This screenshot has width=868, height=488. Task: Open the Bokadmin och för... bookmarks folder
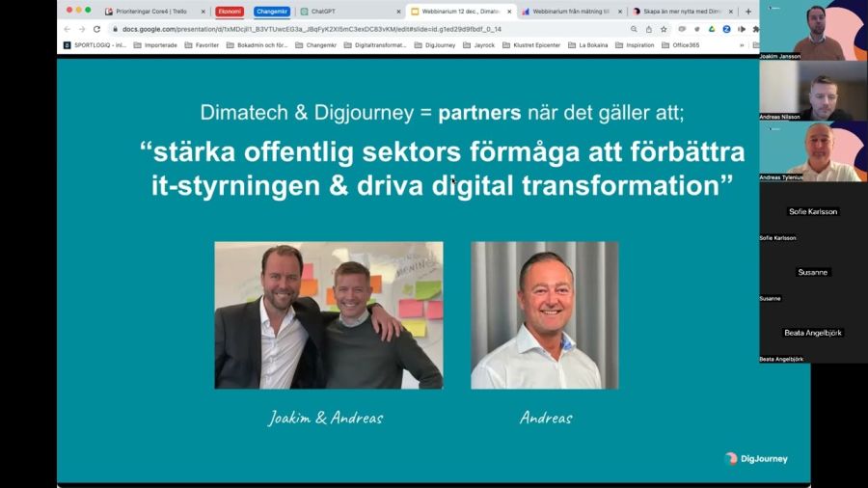pyautogui.click(x=257, y=45)
